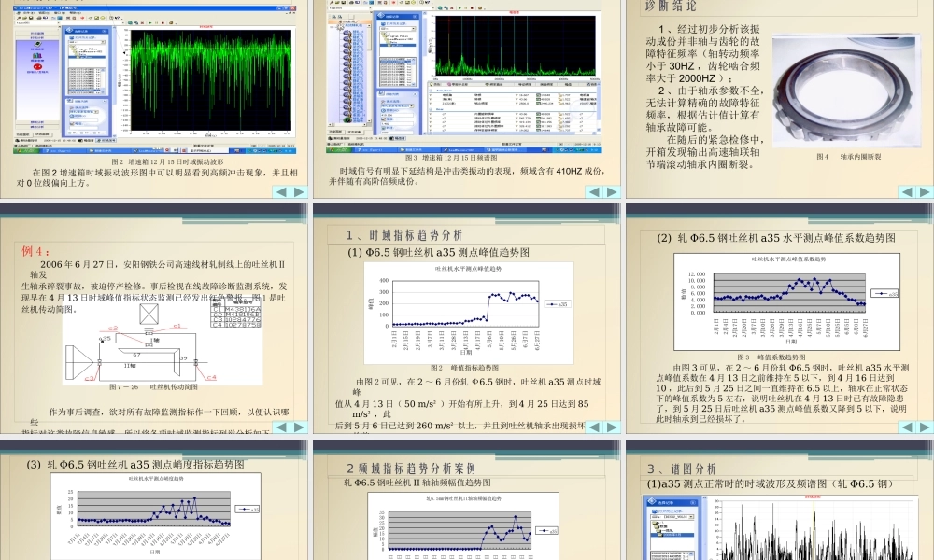Image resolution: width=934 pixels, height=560 pixels.
Task: Click the red 例4 heading
Action: tap(35, 250)
